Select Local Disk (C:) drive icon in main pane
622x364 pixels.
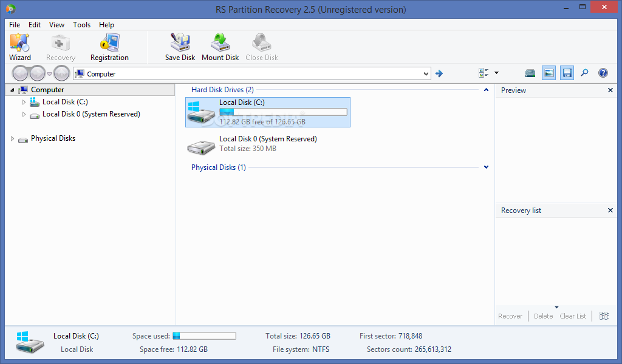[x=201, y=113]
